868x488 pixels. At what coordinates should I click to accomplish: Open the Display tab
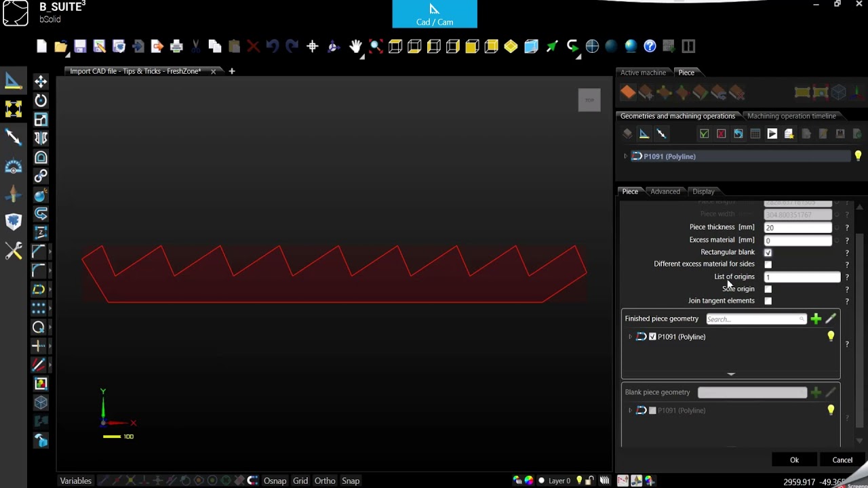(x=703, y=191)
